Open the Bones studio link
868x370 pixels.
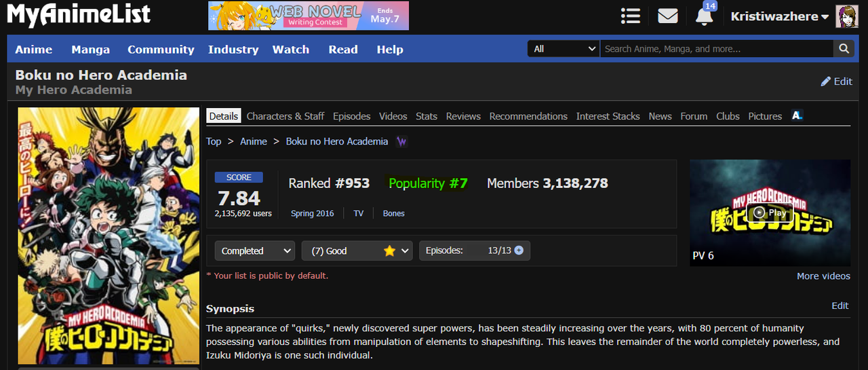coord(393,213)
